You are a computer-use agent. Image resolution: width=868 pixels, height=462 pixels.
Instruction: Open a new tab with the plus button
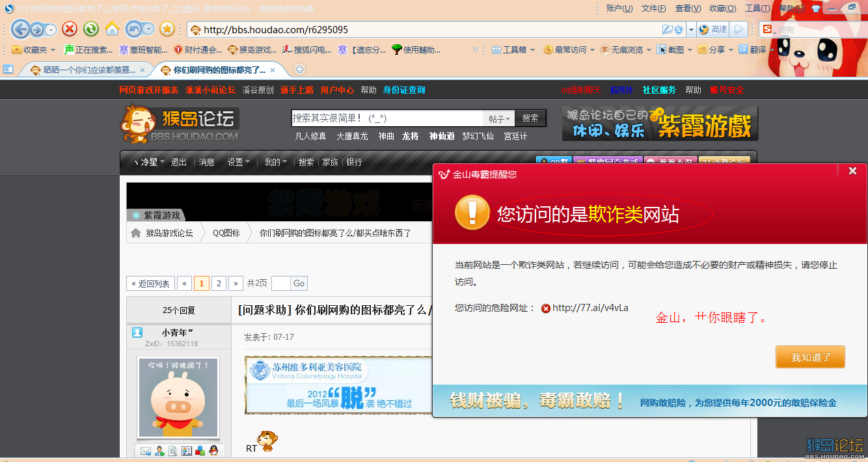(x=299, y=70)
